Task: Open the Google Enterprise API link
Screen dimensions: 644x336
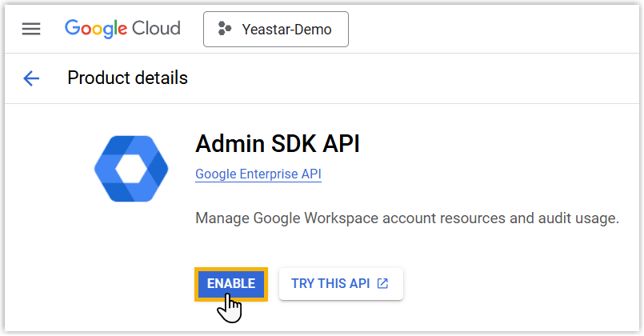Action: point(258,174)
